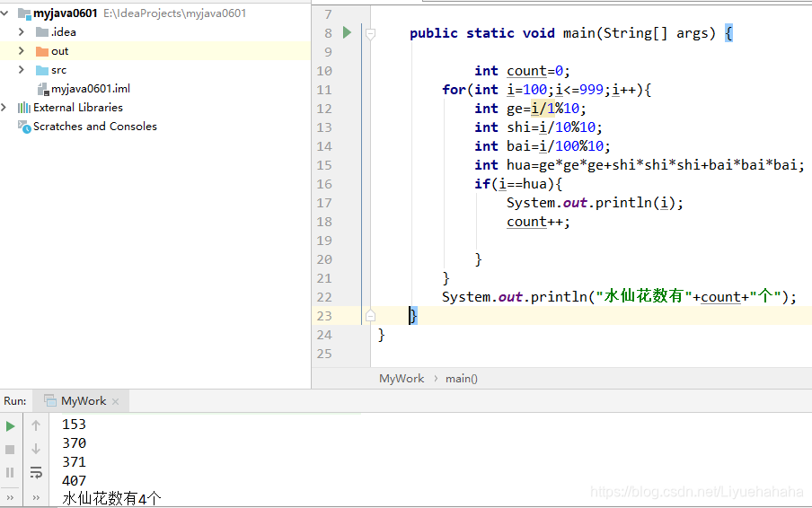Collapse the myjava0601 project root
812x508 pixels.
coord(4,13)
